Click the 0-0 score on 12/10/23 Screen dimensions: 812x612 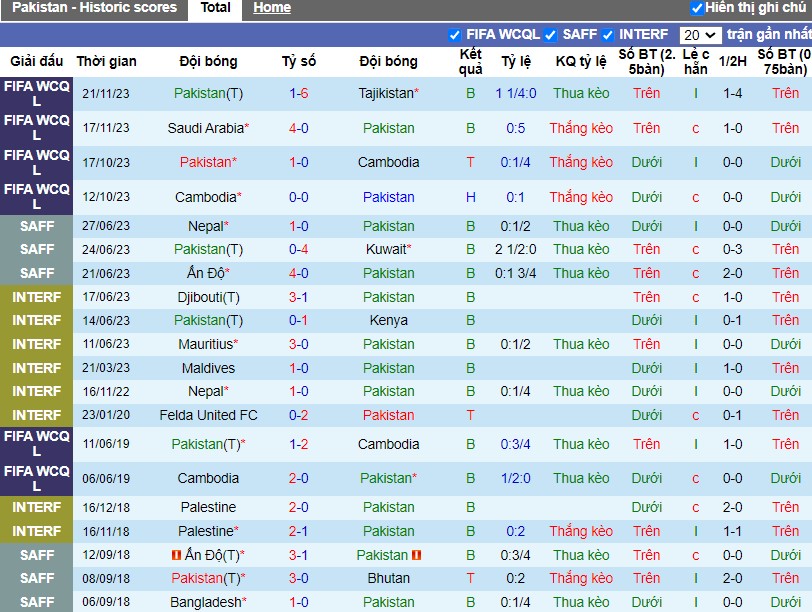(299, 197)
